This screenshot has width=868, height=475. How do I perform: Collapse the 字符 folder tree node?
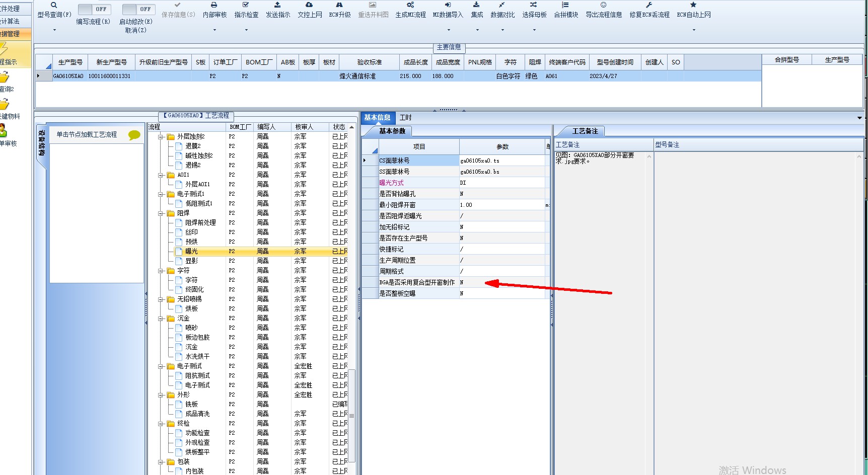pos(161,271)
